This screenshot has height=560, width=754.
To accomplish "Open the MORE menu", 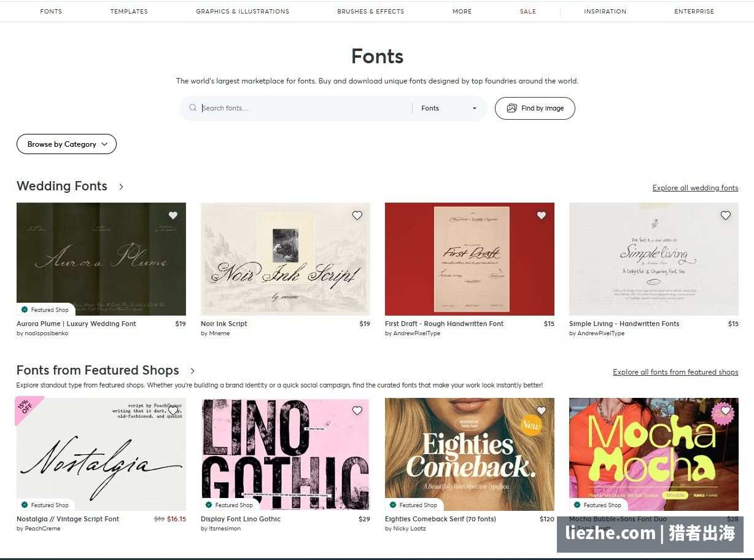I will (462, 11).
